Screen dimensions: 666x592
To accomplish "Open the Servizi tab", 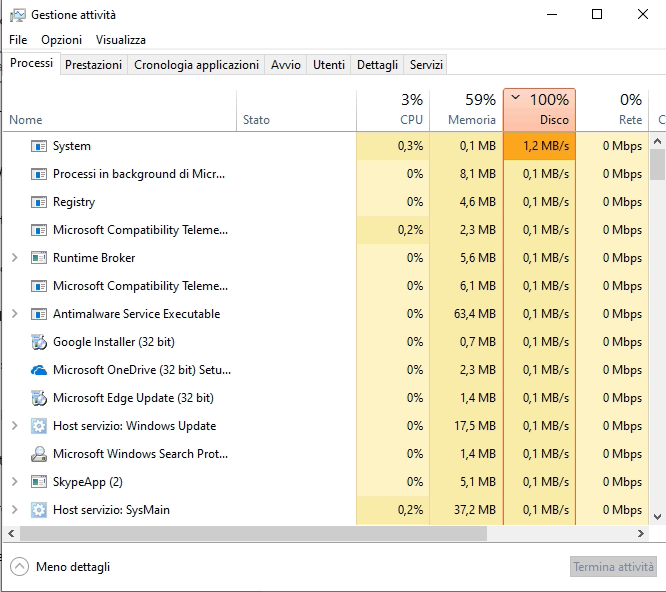I will pos(426,65).
